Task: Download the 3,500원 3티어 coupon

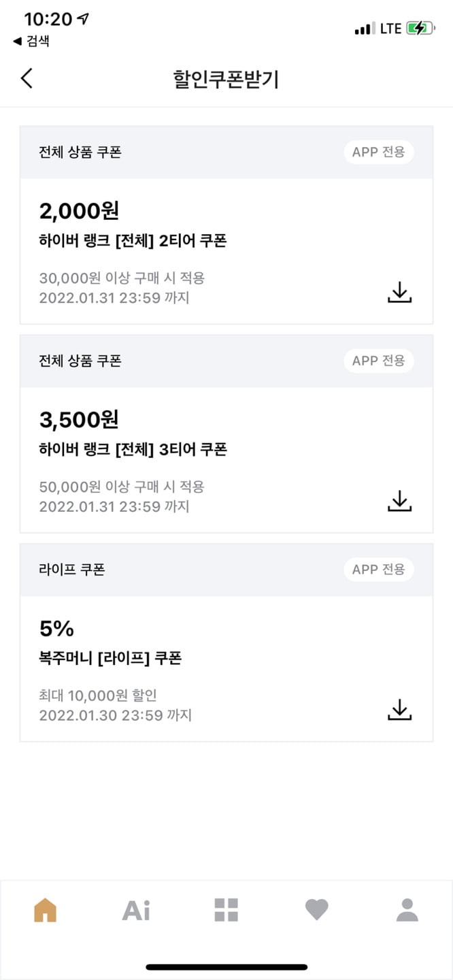Action: click(x=400, y=501)
